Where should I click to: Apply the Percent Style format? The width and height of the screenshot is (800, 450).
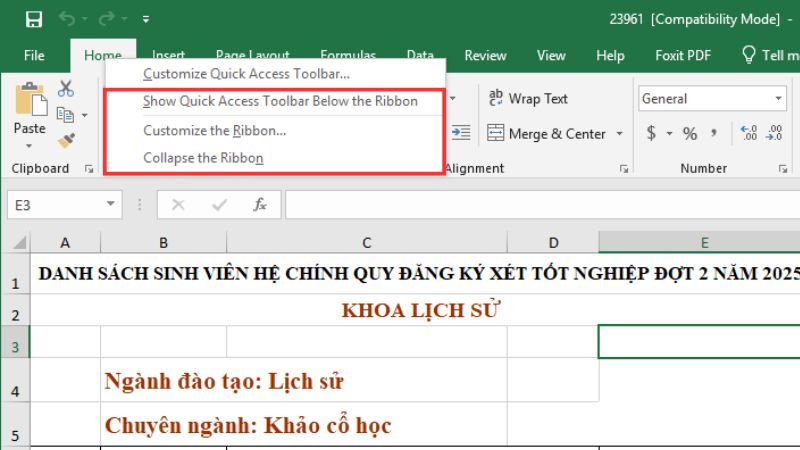[690, 133]
